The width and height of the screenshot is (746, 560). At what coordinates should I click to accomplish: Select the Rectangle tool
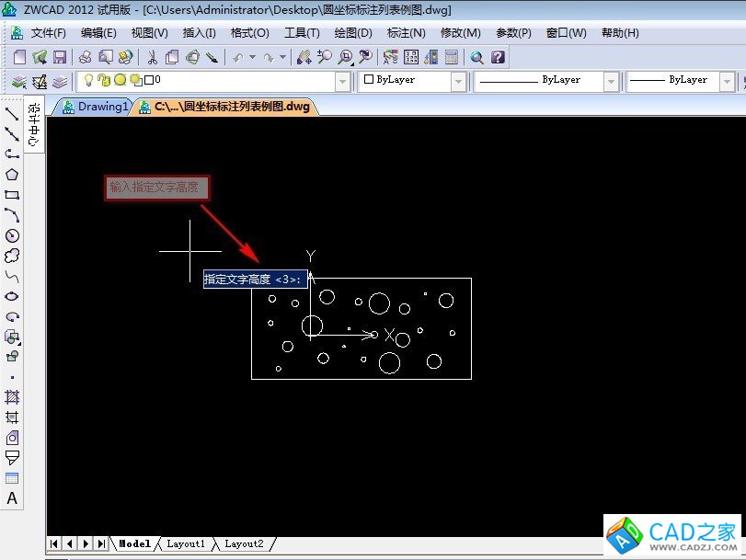(12, 195)
